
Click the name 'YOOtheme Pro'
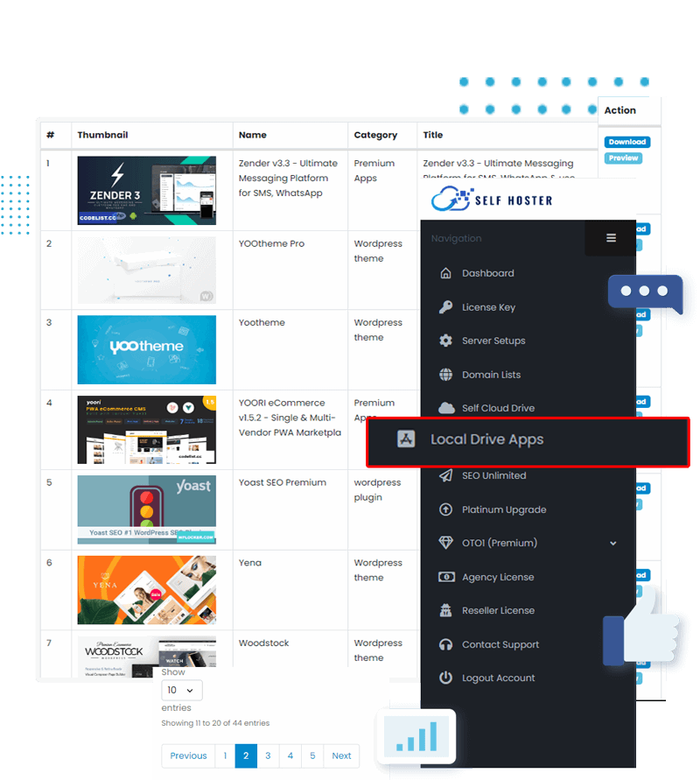point(271,243)
